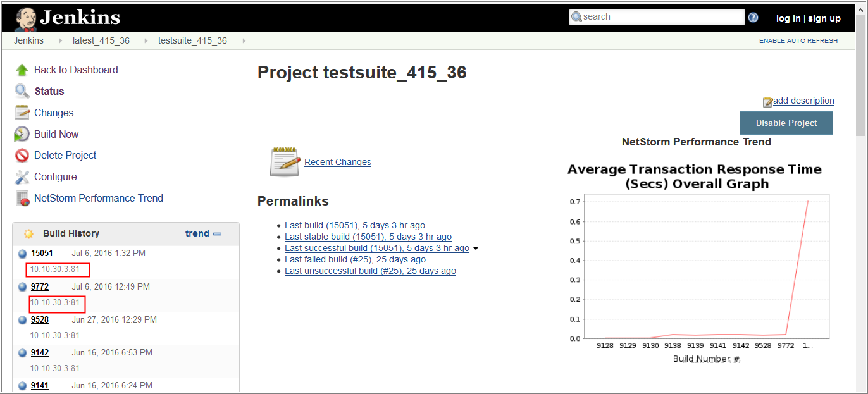Expand the testsuite_415_36 breadcrumb arrow menu
The height and width of the screenshot is (394, 868).
pos(244,41)
